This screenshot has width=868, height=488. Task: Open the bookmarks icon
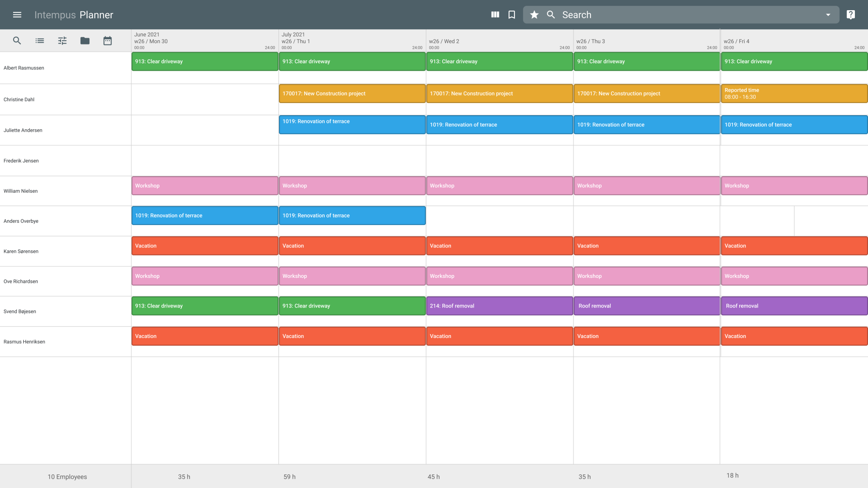tap(512, 14)
